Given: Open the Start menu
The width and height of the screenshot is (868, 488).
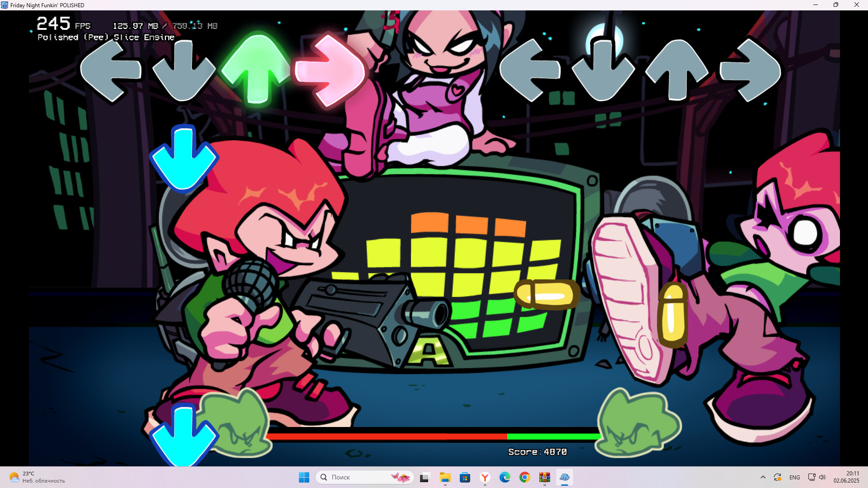Looking at the screenshot, I should click(304, 477).
